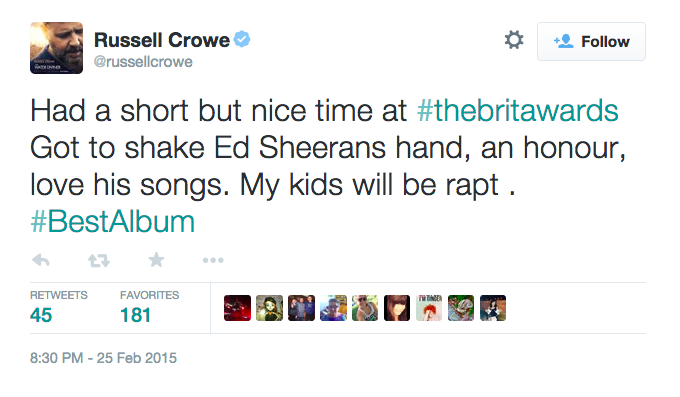Click the blue verified badge
The height and width of the screenshot is (397, 680).
tap(242, 39)
